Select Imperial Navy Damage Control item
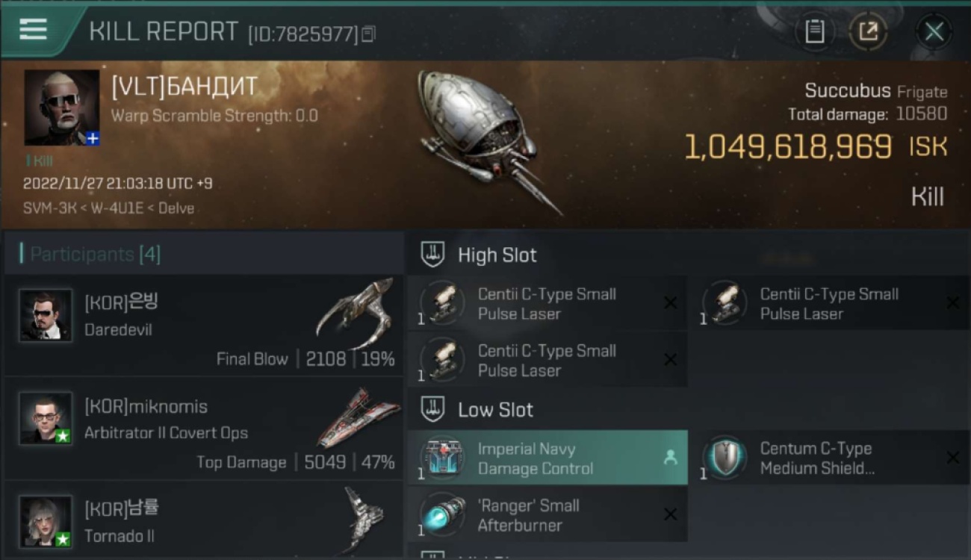This screenshot has height=560, width=971. (x=547, y=458)
